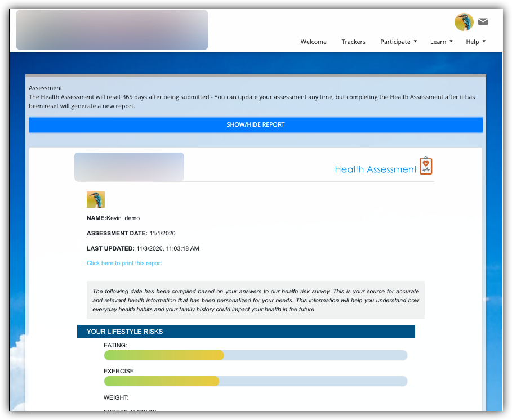Click the EXERCISE: label

point(119,371)
